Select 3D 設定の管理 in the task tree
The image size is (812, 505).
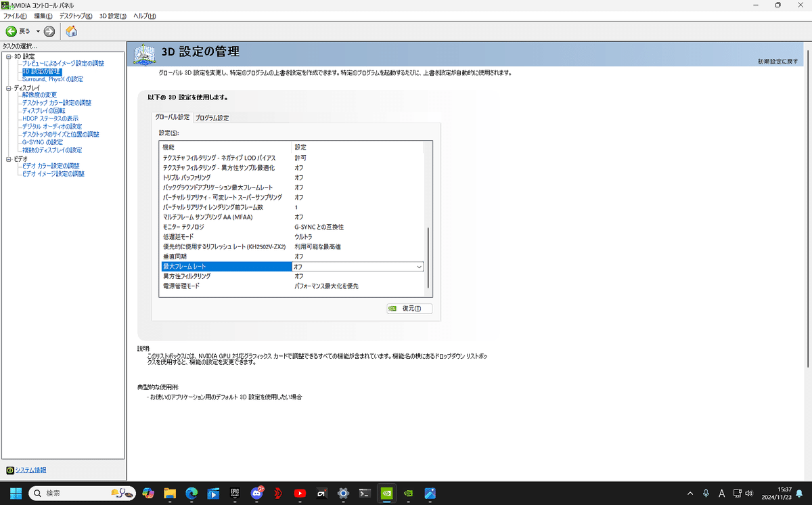coord(41,71)
